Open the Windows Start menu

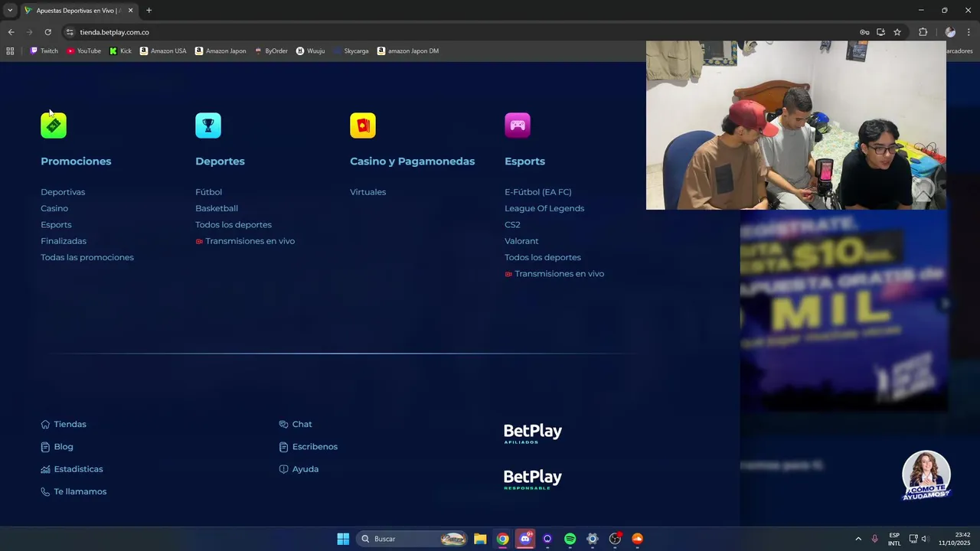tap(343, 539)
